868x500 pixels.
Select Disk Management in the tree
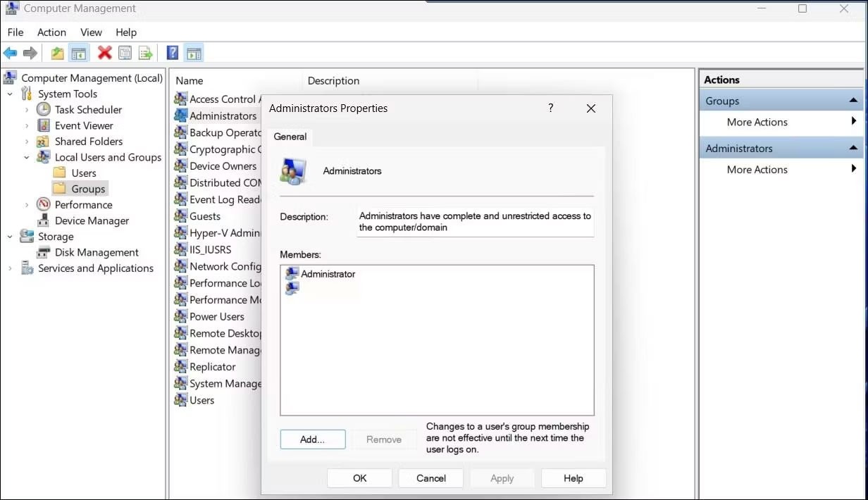point(97,252)
